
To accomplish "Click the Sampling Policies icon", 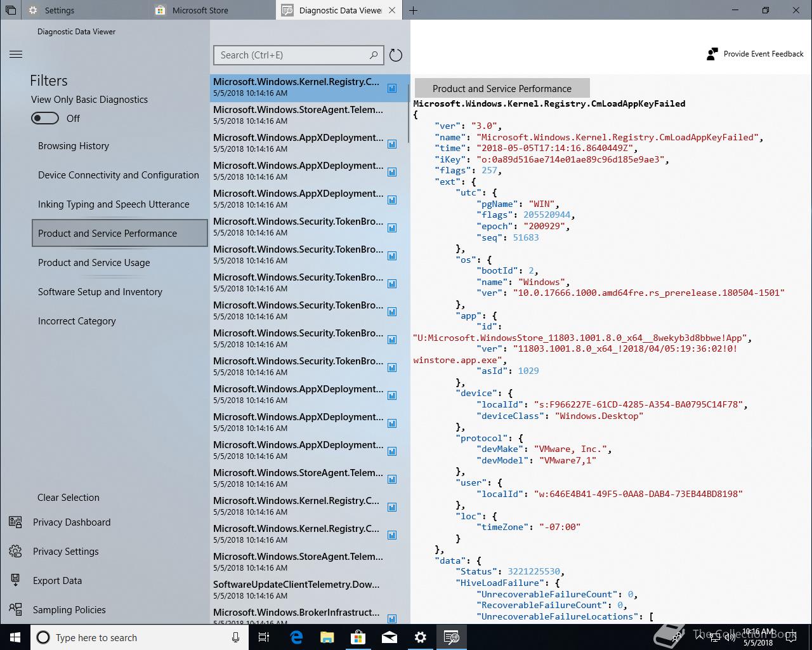I will coord(15,610).
